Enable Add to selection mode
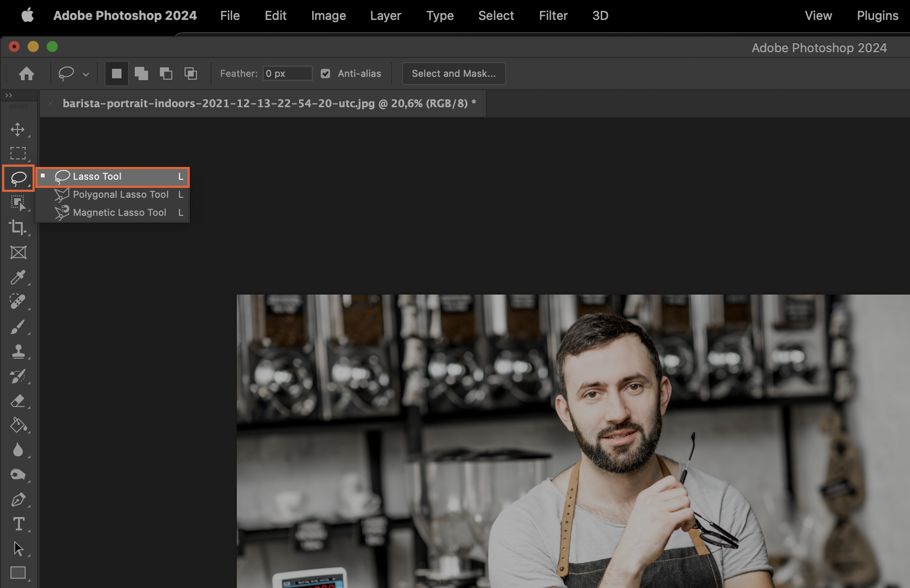This screenshot has height=588, width=910. pos(141,73)
